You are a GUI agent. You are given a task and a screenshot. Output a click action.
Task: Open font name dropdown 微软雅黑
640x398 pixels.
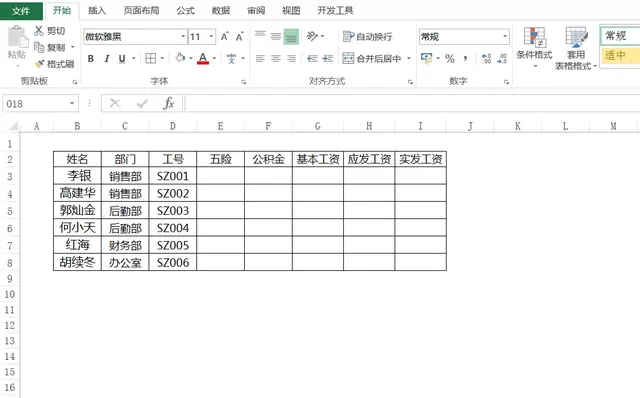(183, 37)
